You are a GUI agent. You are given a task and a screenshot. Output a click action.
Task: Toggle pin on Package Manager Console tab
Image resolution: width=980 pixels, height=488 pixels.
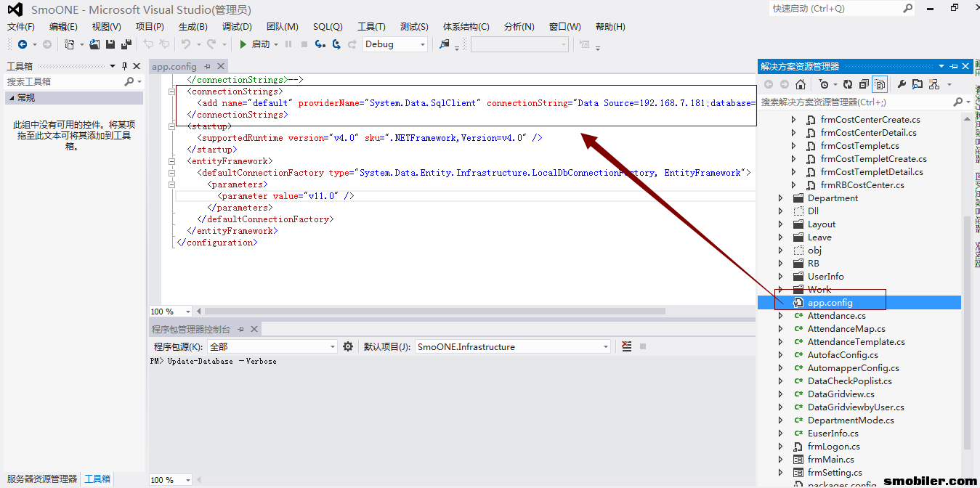coord(241,329)
